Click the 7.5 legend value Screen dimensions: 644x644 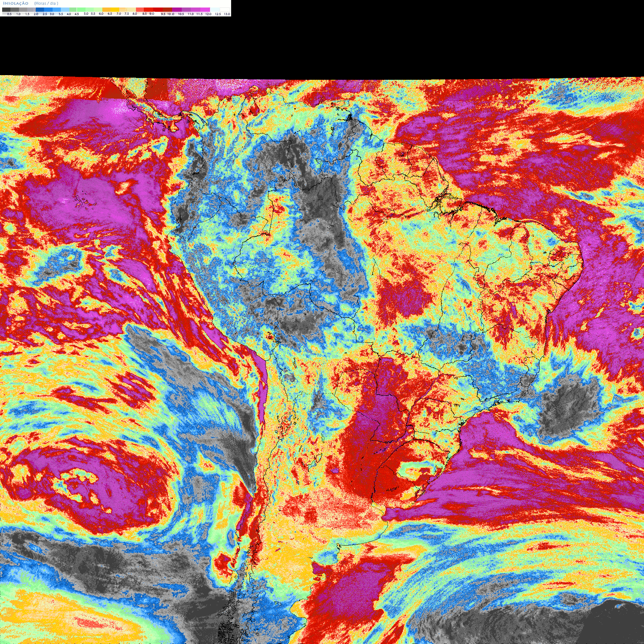click(x=127, y=14)
